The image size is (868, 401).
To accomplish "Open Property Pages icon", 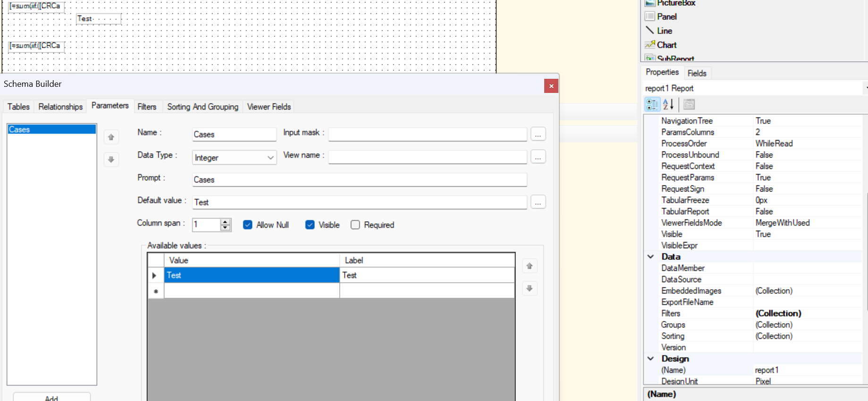I will coord(689,104).
